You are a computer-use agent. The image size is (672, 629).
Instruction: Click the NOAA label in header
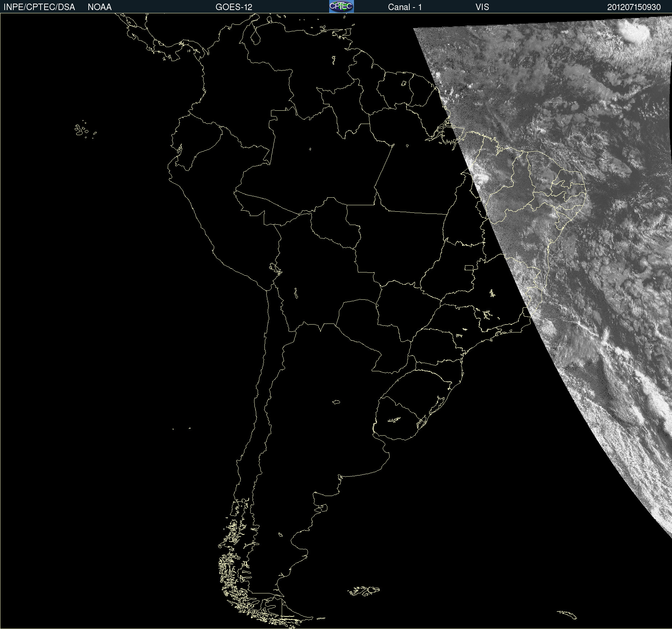click(x=100, y=7)
